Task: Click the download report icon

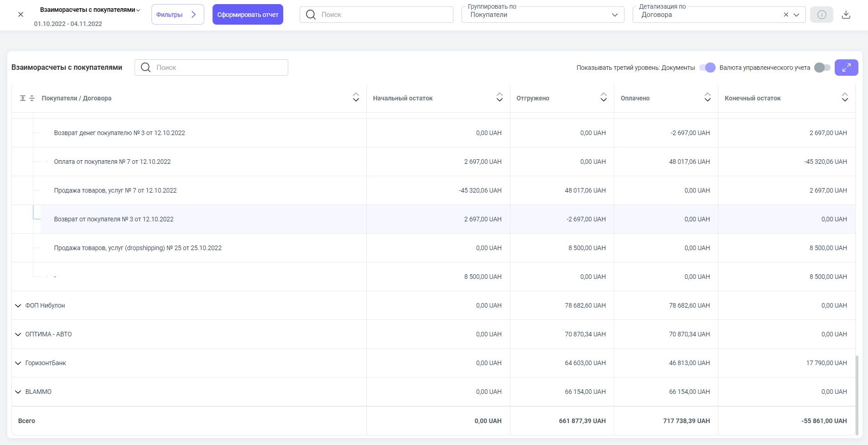Action: [x=846, y=15]
